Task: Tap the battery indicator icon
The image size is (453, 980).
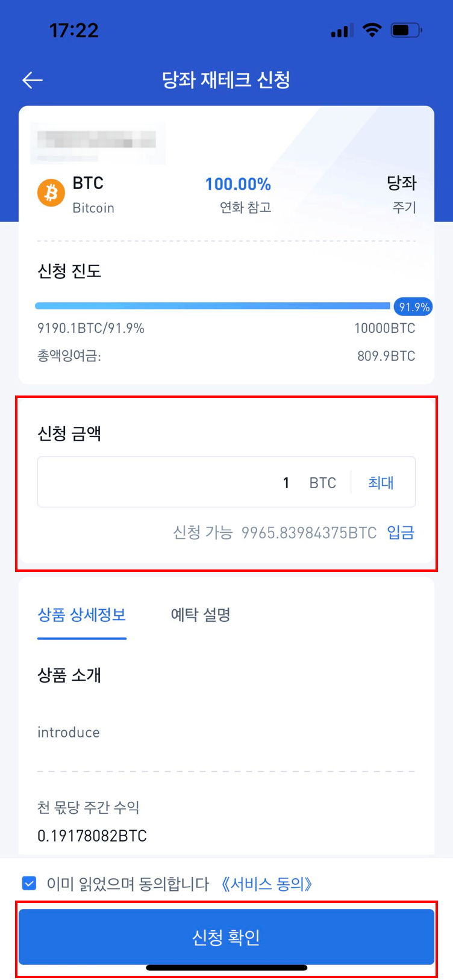Action: tap(406, 30)
